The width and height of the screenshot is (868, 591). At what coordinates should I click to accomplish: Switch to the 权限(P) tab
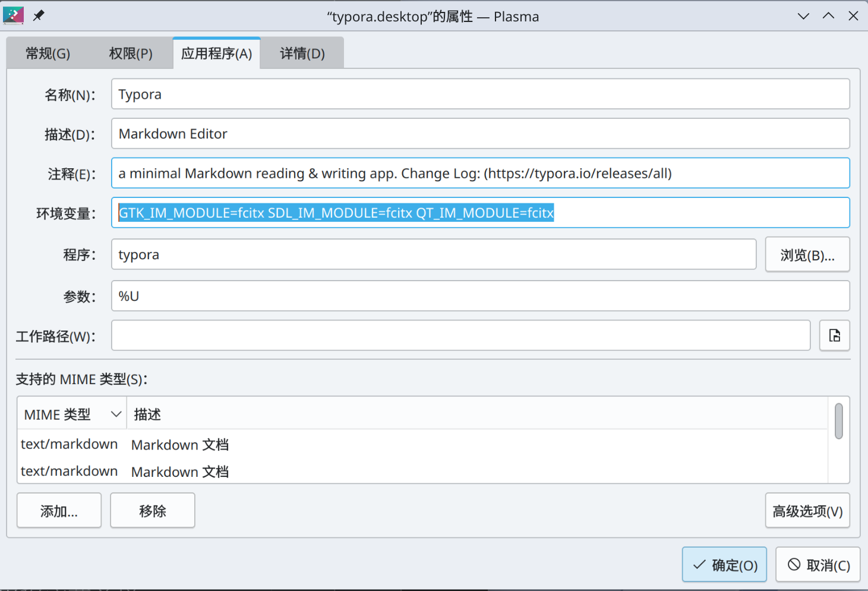(131, 54)
